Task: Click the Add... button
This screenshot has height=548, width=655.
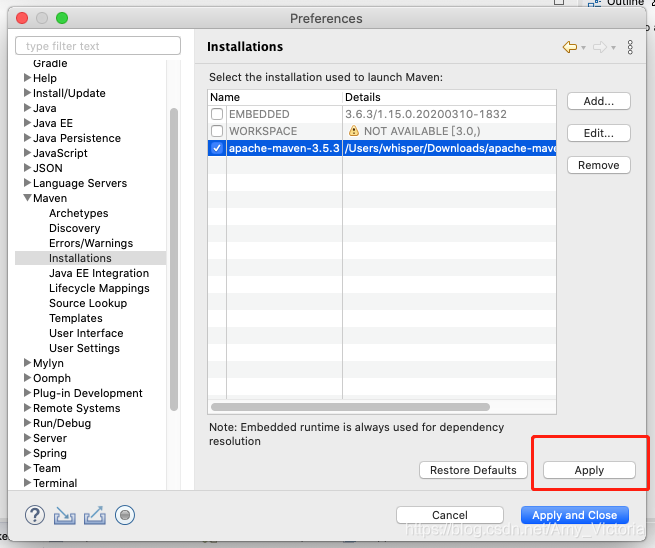Action: click(599, 101)
